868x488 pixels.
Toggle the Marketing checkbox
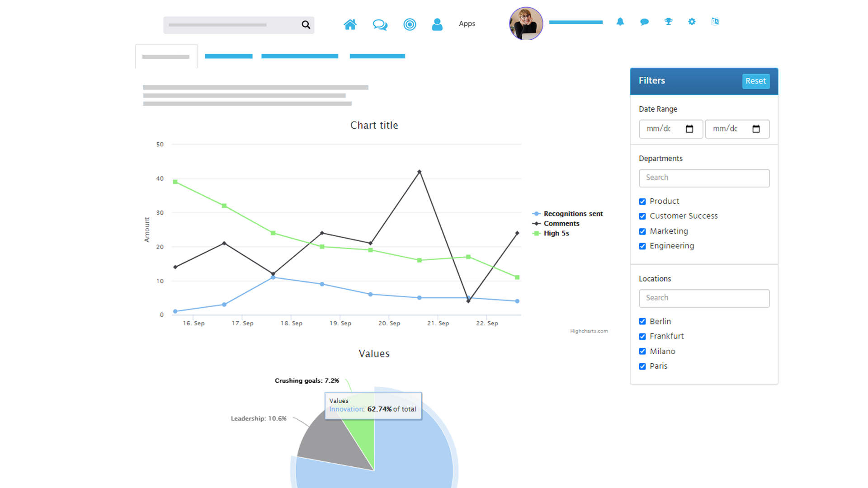(642, 231)
